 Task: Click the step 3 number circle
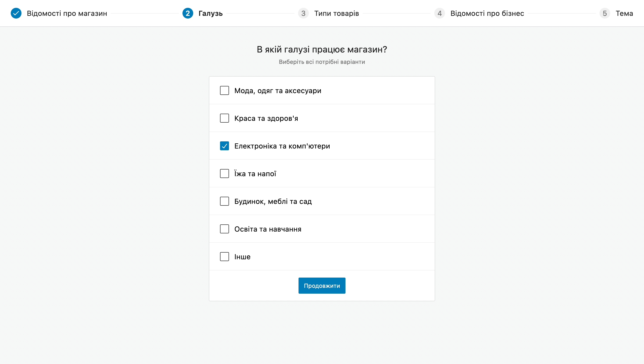pos(303,13)
